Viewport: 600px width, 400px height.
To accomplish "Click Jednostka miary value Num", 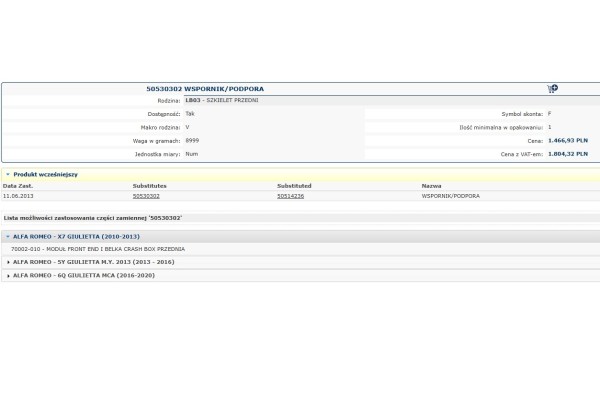I will coord(191,154).
